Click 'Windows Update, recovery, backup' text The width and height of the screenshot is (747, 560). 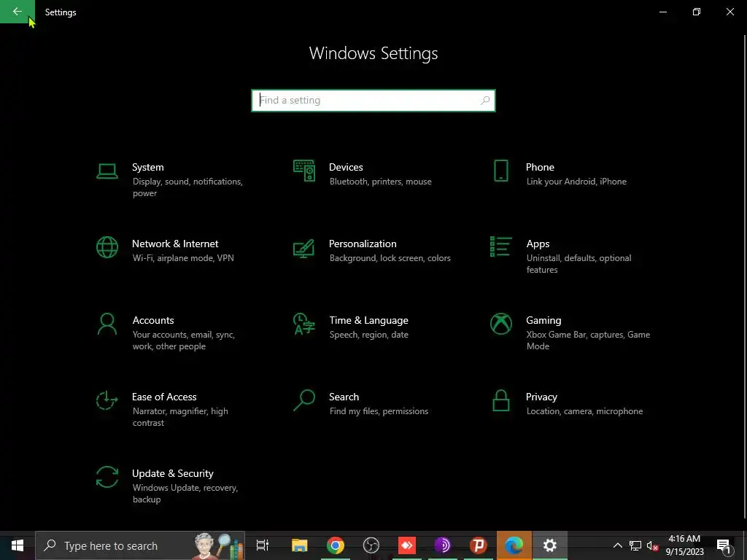pos(185,494)
